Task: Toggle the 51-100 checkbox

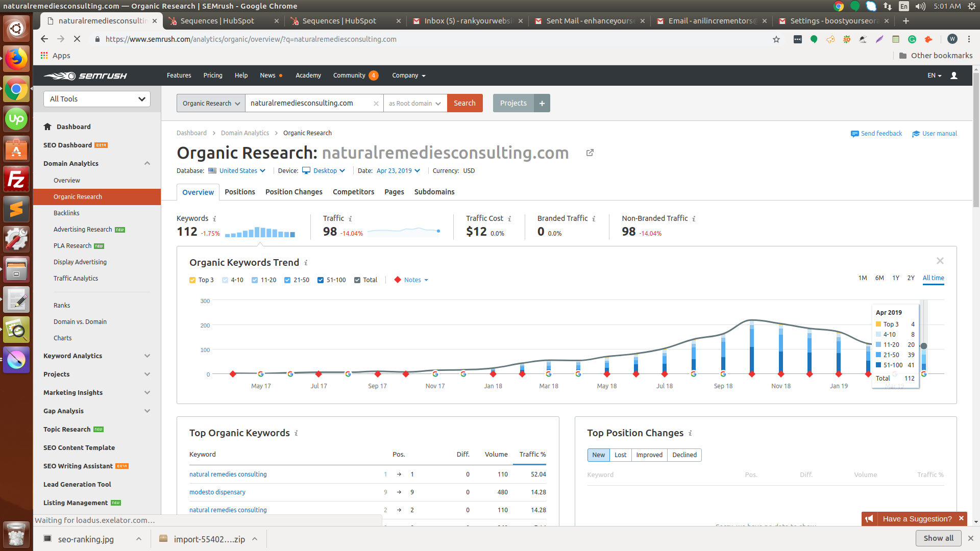Action: [321, 280]
